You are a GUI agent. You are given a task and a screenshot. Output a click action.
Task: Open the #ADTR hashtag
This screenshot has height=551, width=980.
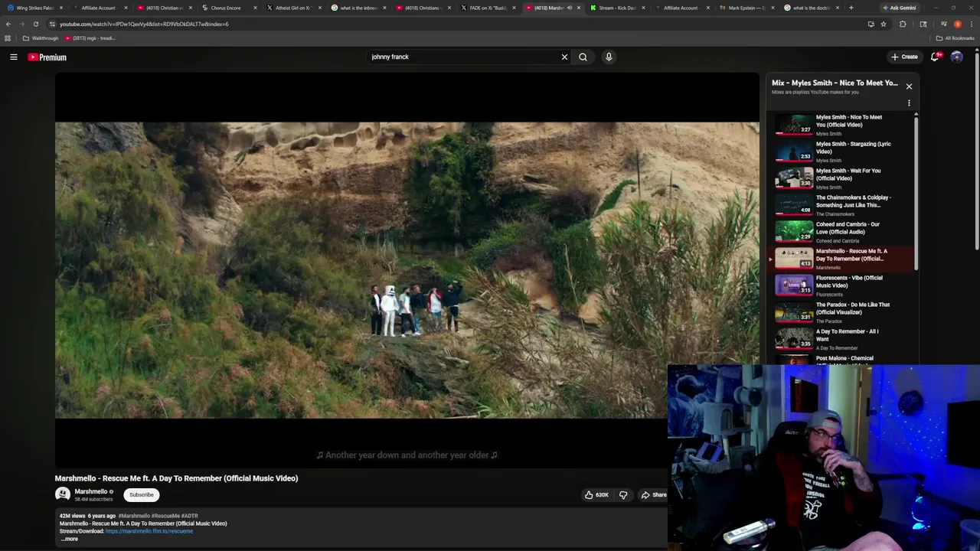[190, 516]
